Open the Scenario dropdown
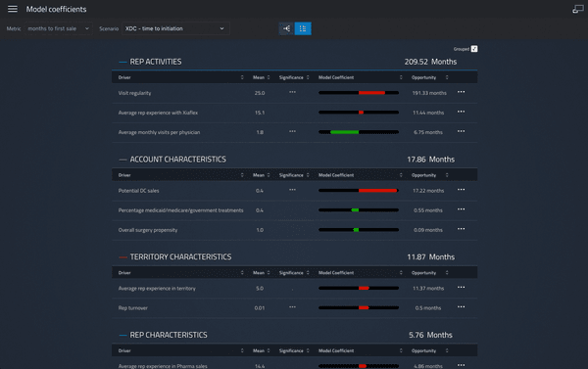 (x=175, y=28)
